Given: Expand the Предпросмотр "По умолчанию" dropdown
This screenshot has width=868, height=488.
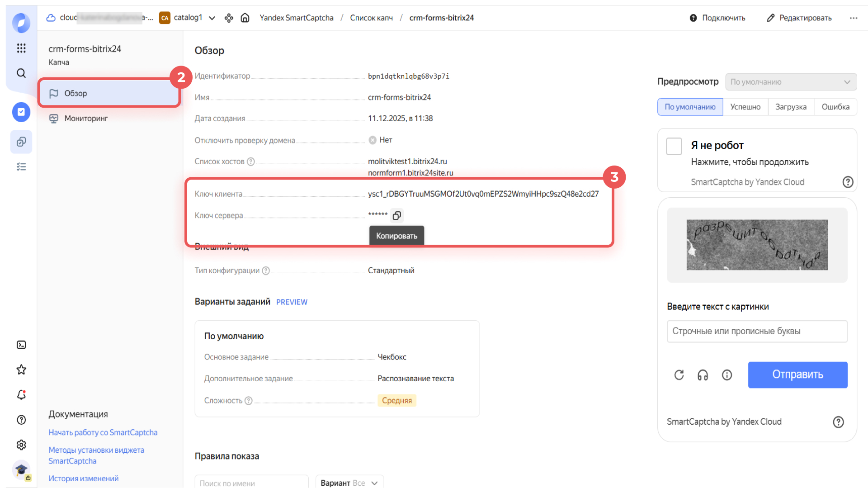Looking at the screenshot, I should coord(790,82).
